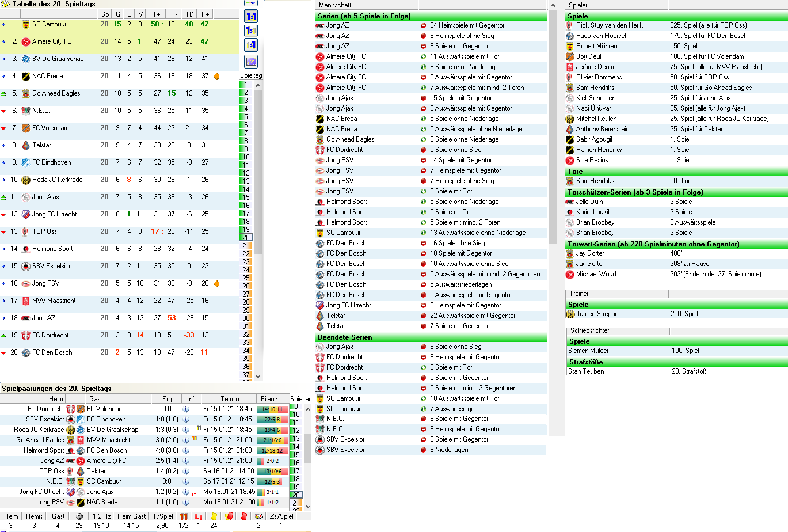
Task: Click the SC Cambuur crest in the league table
Action: [25, 24]
